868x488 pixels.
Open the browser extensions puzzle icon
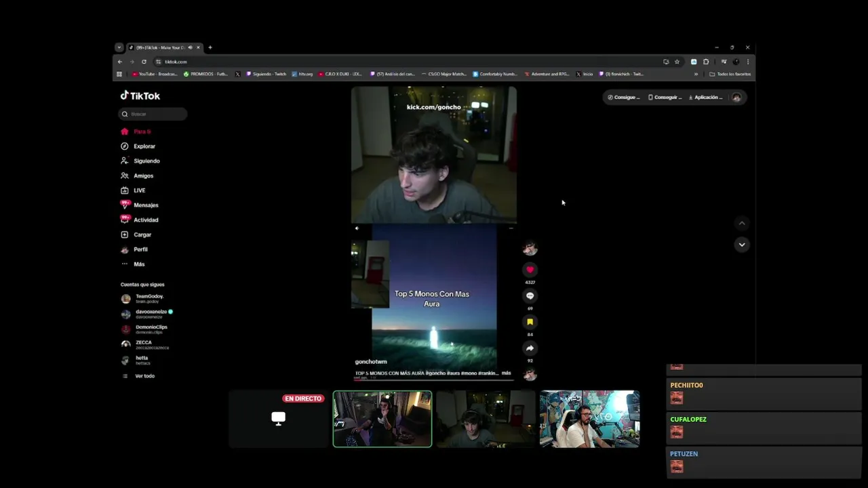tap(705, 62)
